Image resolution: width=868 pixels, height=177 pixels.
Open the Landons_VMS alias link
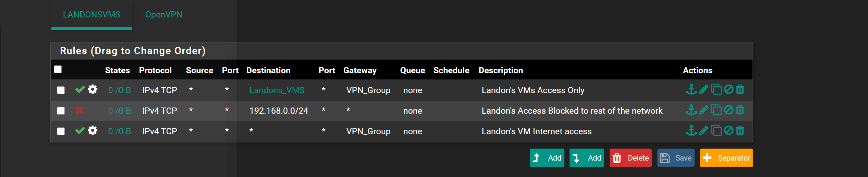coord(277,90)
